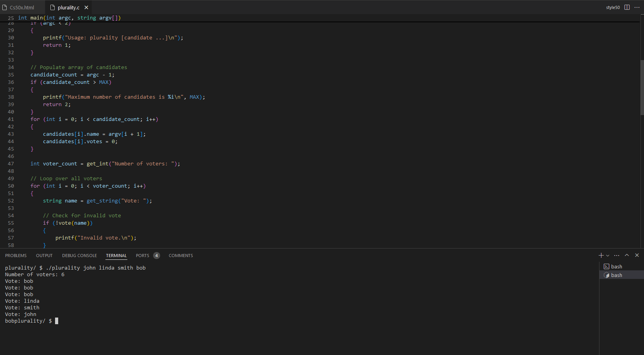
Task: Select the first bash terminal entry
Action: (616, 266)
